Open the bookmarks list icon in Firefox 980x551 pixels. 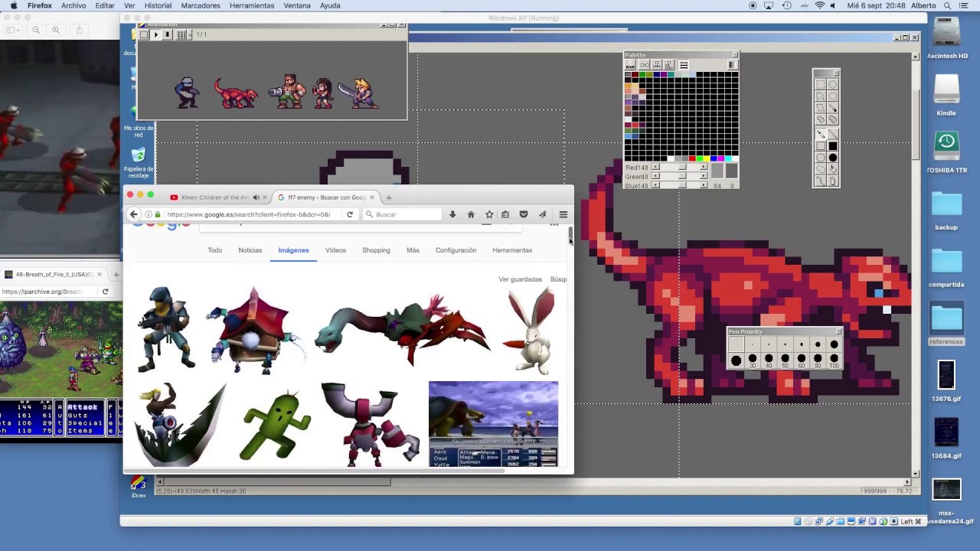(505, 214)
